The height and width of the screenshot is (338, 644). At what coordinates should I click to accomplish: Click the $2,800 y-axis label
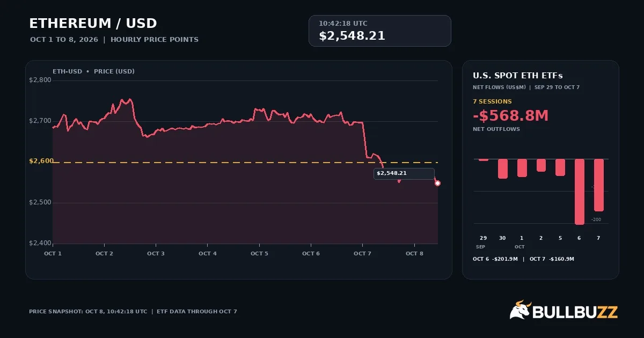click(40, 80)
